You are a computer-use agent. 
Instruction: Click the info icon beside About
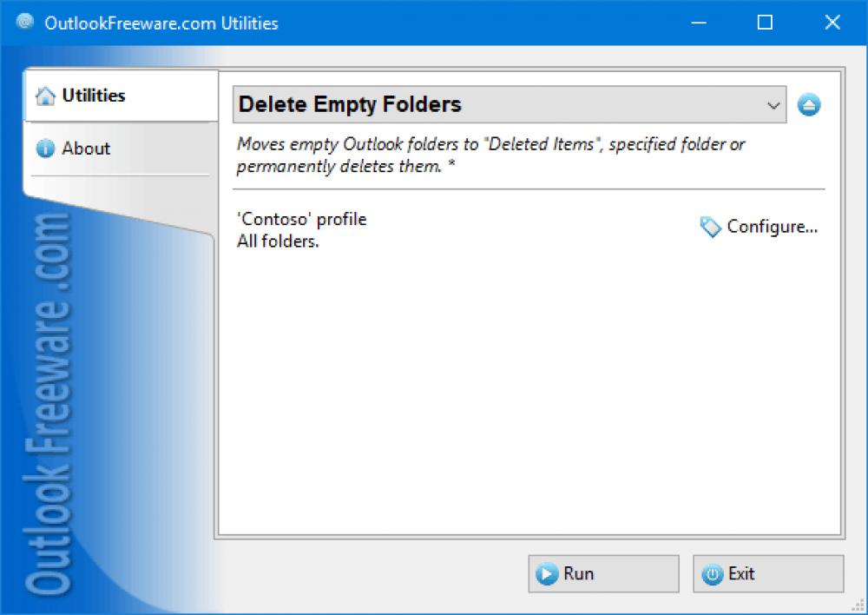(44, 148)
